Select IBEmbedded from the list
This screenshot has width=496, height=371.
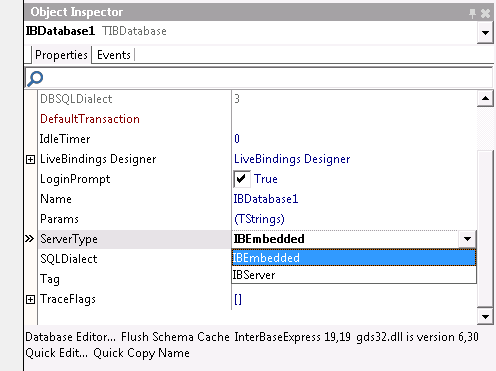tap(354, 258)
